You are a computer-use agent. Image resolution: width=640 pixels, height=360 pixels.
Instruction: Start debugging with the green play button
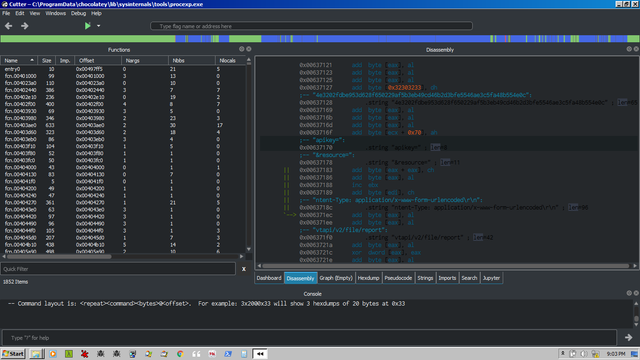87,26
